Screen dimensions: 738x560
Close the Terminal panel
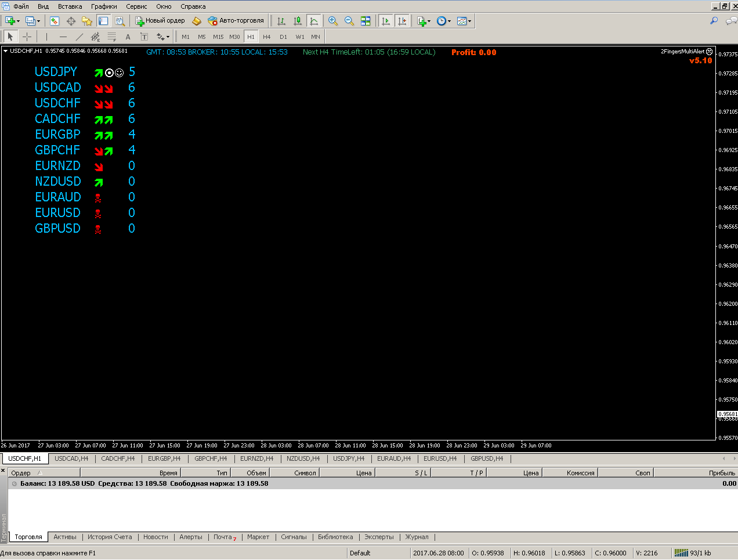point(3,470)
